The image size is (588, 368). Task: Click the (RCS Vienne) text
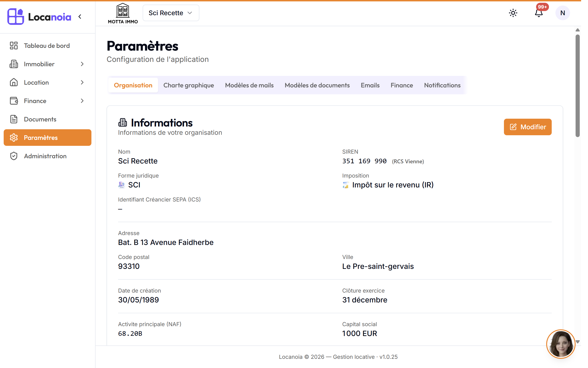pyautogui.click(x=408, y=161)
